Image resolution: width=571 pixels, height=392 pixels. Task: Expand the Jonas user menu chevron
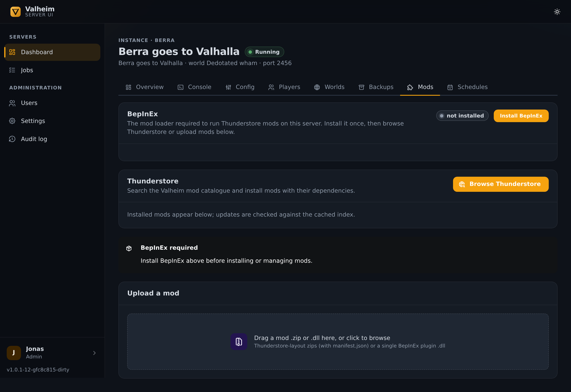(94, 353)
